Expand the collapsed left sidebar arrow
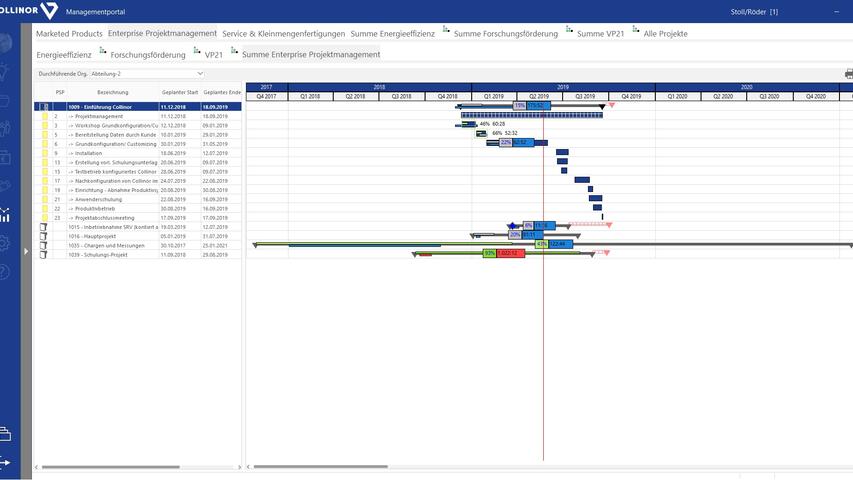 [x=26, y=251]
